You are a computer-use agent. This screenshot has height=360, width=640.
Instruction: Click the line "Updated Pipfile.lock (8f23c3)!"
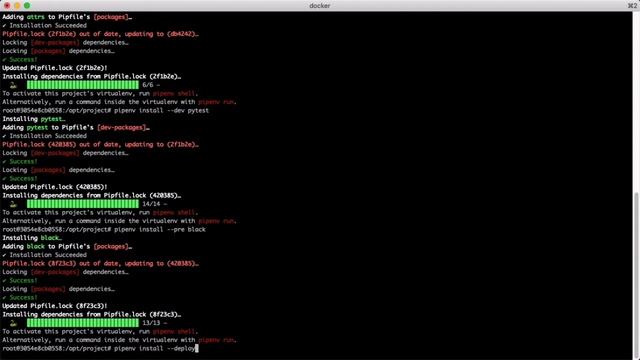[55, 306]
